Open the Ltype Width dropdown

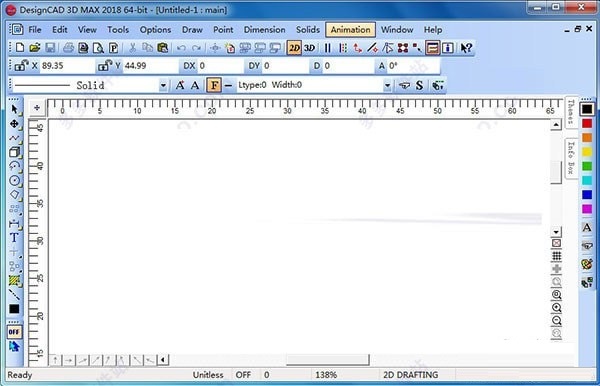387,85
